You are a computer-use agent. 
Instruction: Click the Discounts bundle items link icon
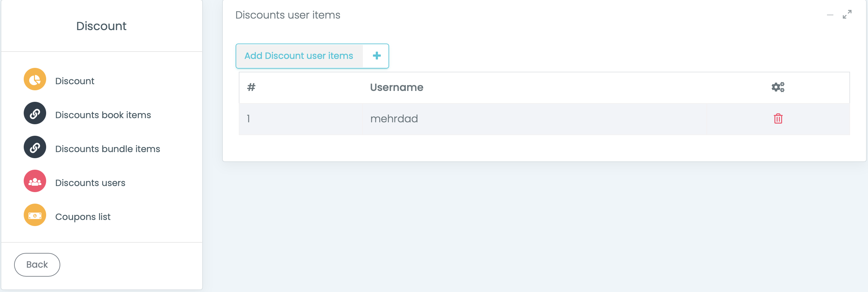click(35, 147)
